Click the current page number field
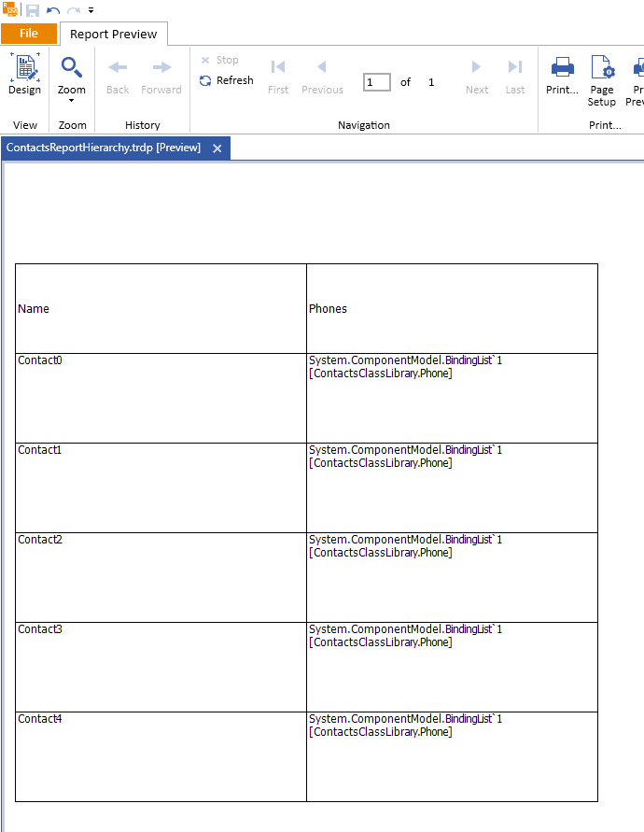 (377, 82)
